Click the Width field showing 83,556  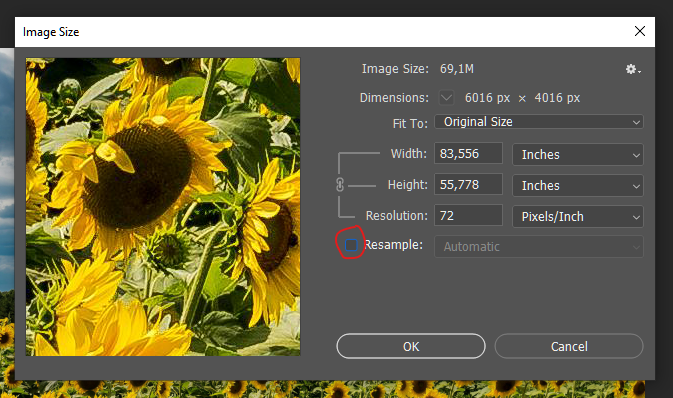coord(468,153)
